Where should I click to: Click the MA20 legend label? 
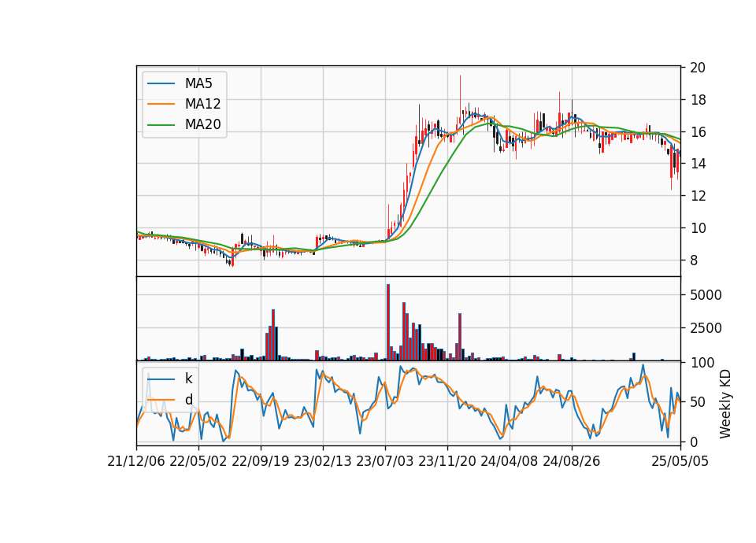(202, 124)
